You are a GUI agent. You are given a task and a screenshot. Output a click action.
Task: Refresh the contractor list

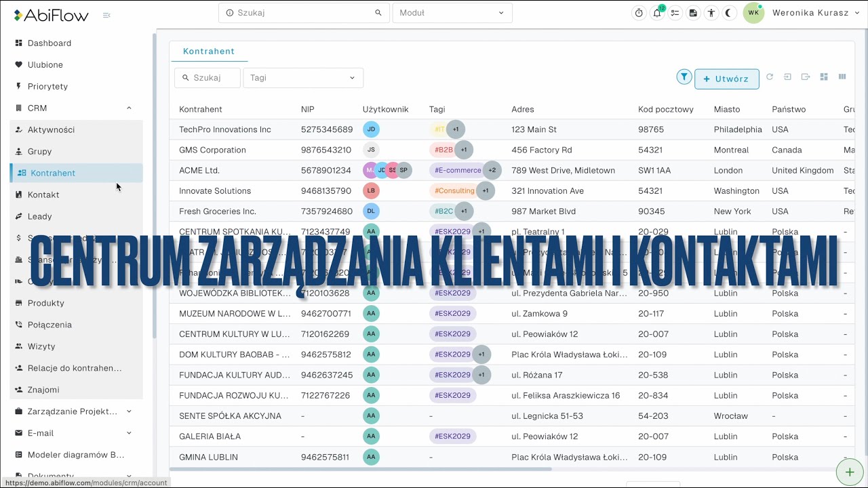[770, 77]
